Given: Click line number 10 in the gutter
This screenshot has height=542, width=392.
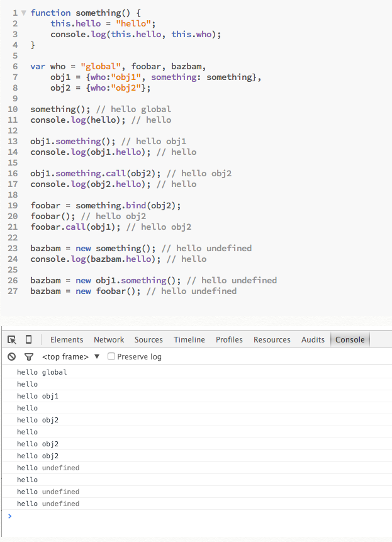Looking at the screenshot, I should pos(13,110).
